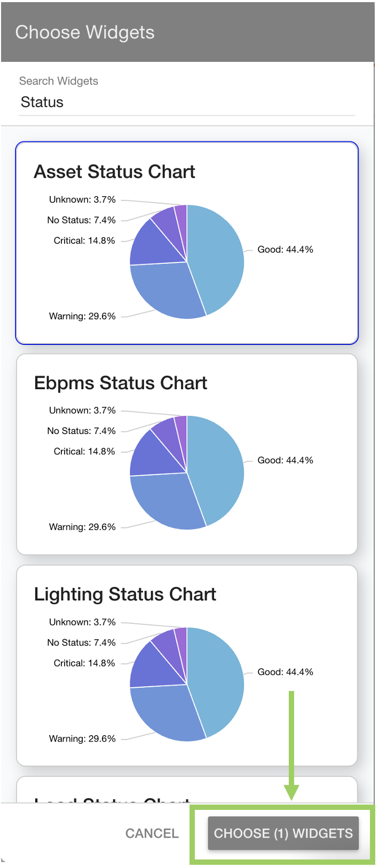Click the Ebpms Status Chart heading text
Screen dimensions: 379x868
coord(120,383)
